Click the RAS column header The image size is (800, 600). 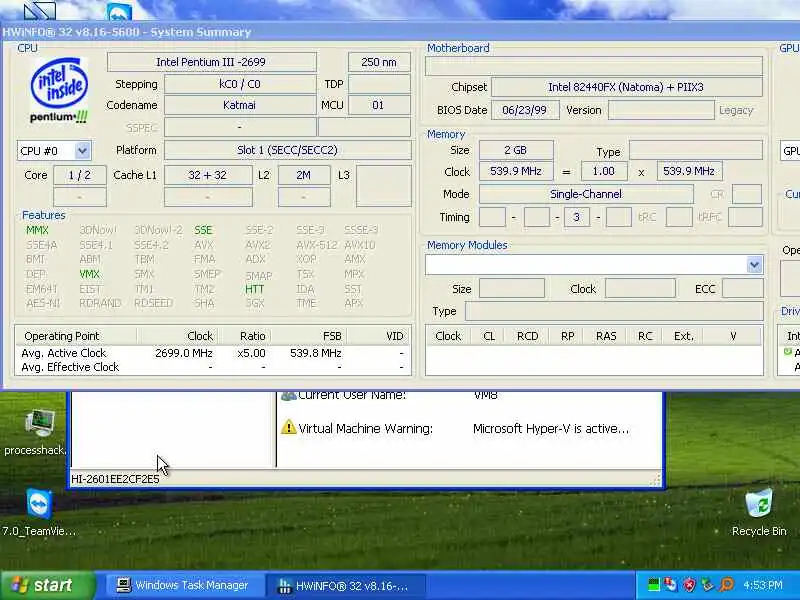[606, 336]
